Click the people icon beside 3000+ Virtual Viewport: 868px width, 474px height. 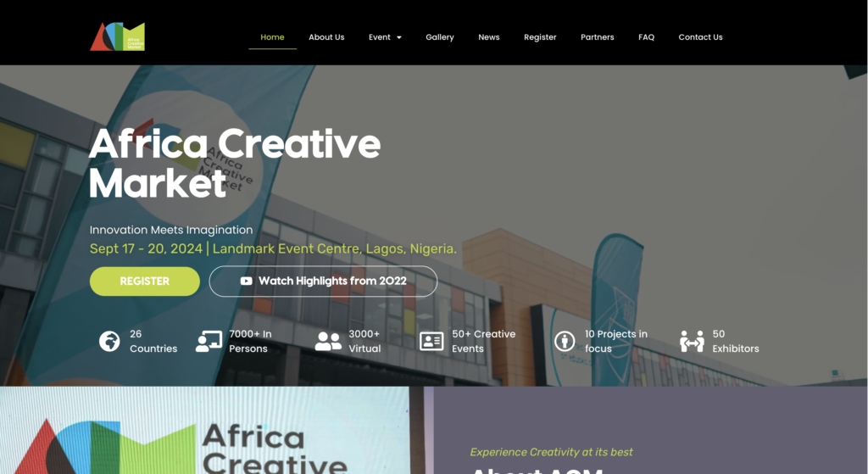(328, 341)
